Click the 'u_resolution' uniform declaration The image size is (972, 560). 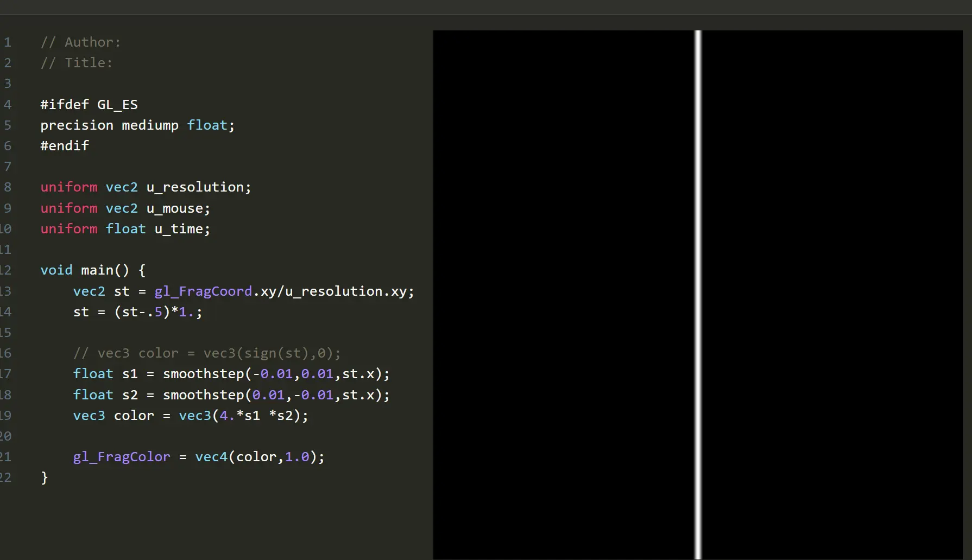pyautogui.click(x=195, y=187)
